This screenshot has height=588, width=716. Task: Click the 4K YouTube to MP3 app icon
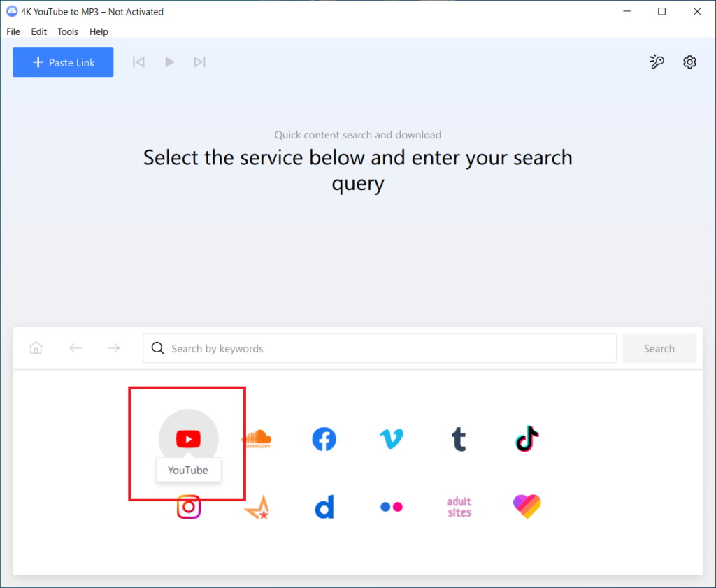click(12, 11)
